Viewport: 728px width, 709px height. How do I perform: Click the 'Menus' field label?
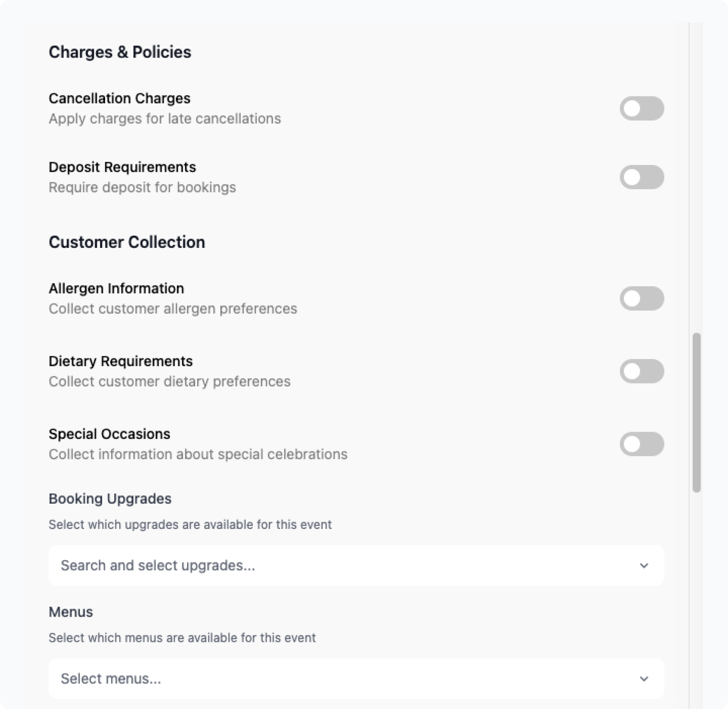pyautogui.click(x=70, y=612)
